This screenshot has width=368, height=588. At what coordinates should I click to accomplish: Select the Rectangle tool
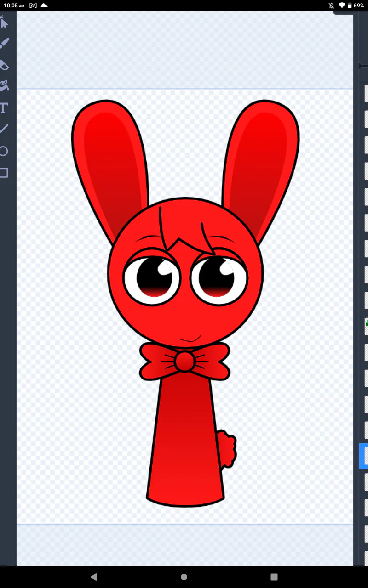click(4, 173)
